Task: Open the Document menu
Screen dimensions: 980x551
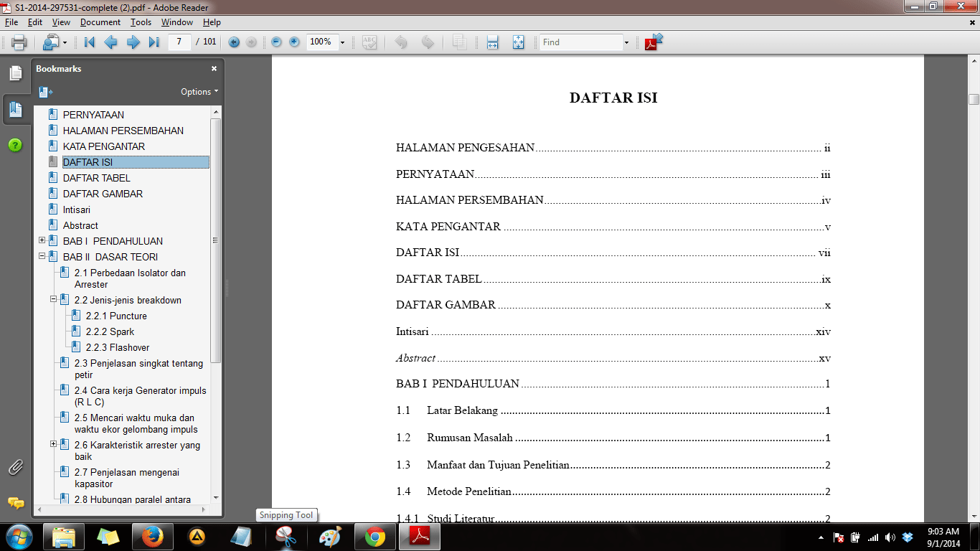Action: coord(100,22)
